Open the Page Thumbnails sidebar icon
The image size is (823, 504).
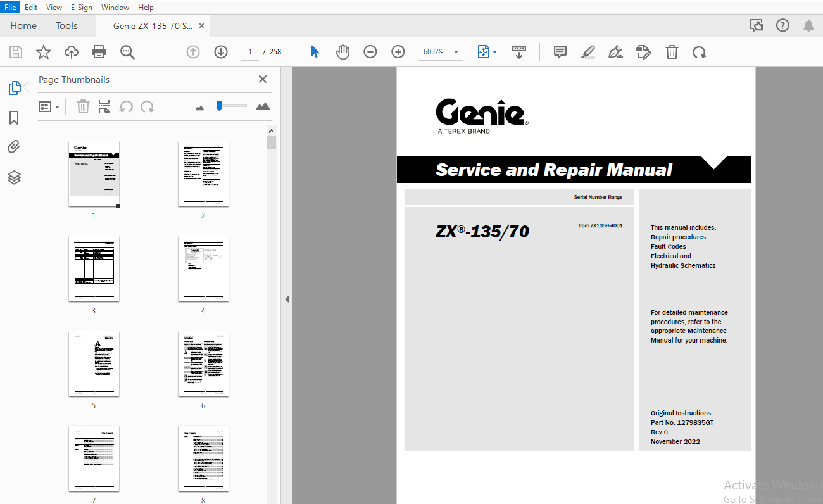click(14, 89)
